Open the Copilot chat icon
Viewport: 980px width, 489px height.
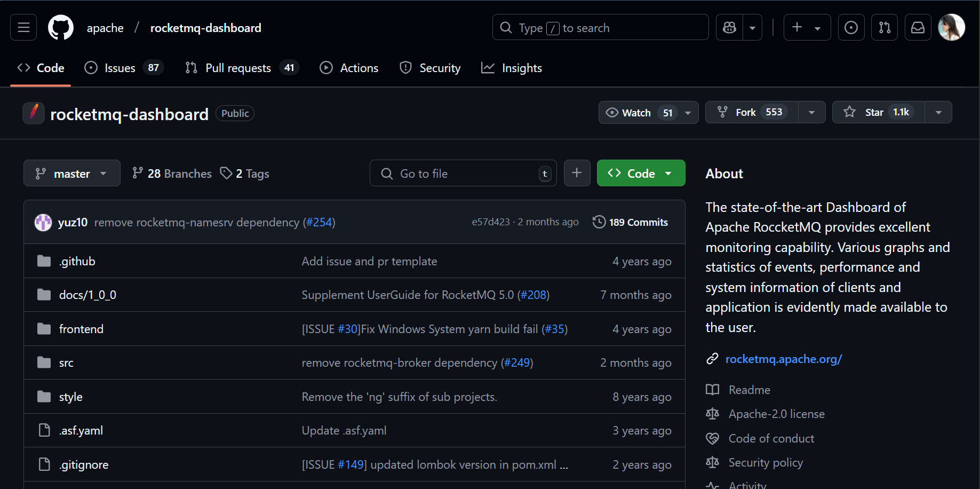coord(730,27)
